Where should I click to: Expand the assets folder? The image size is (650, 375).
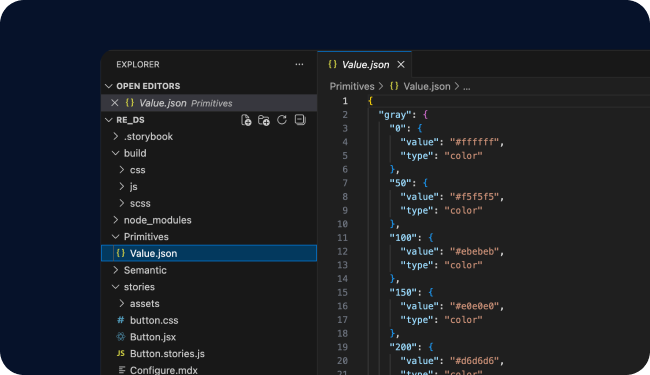point(121,303)
